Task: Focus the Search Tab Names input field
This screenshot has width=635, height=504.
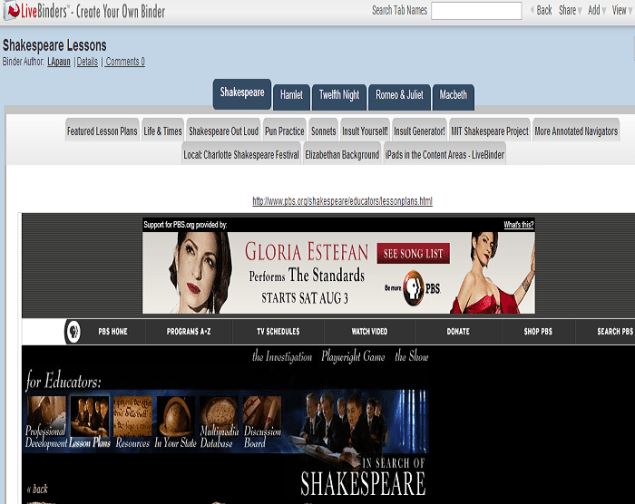Action: (x=476, y=11)
